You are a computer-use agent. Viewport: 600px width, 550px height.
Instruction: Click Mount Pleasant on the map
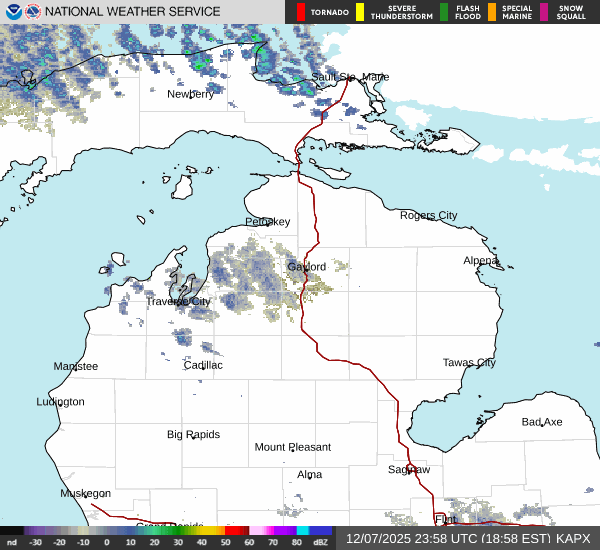point(292,447)
